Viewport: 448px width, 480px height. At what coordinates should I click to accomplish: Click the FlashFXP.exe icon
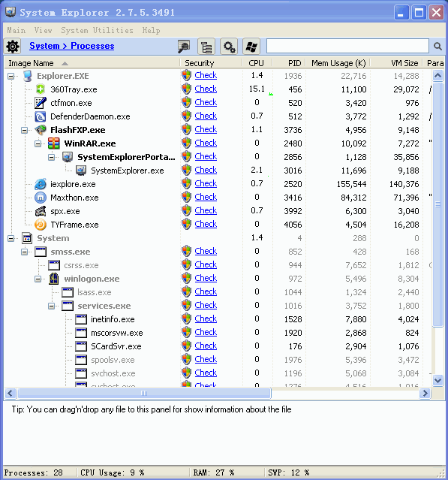point(40,130)
